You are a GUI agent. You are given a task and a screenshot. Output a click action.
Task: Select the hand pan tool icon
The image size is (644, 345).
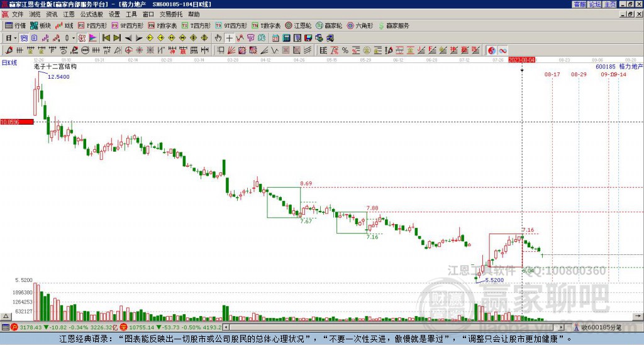coord(218,38)
